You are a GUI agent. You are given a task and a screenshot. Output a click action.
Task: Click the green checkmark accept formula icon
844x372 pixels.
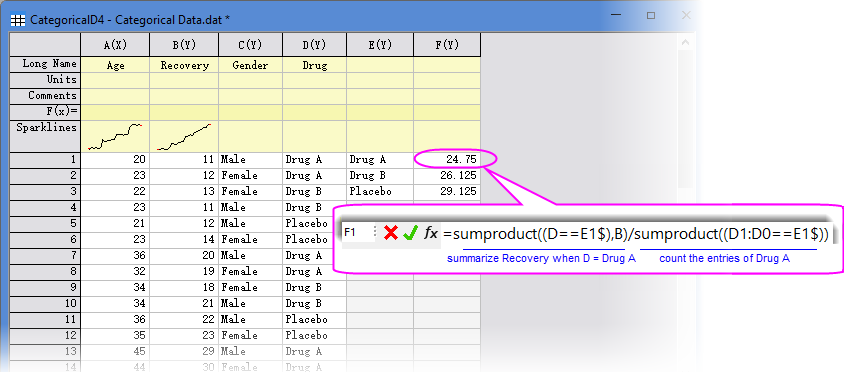[x=410, y=233]
